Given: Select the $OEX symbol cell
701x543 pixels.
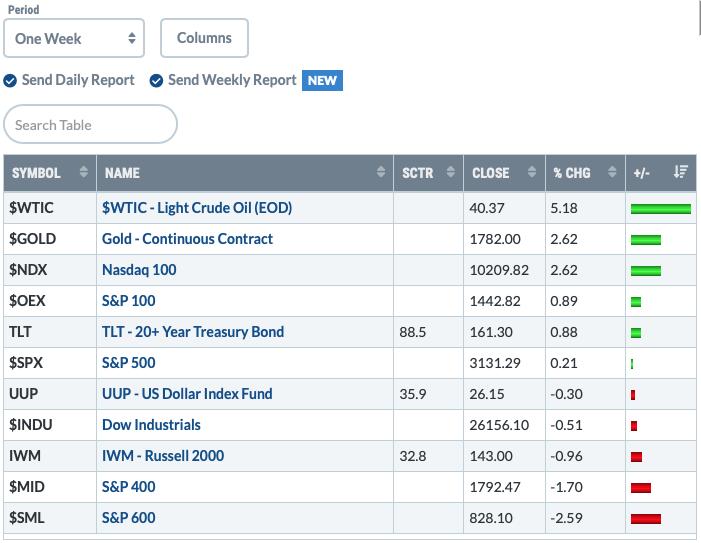Looking at the screenshot, I should click(50, 300).
